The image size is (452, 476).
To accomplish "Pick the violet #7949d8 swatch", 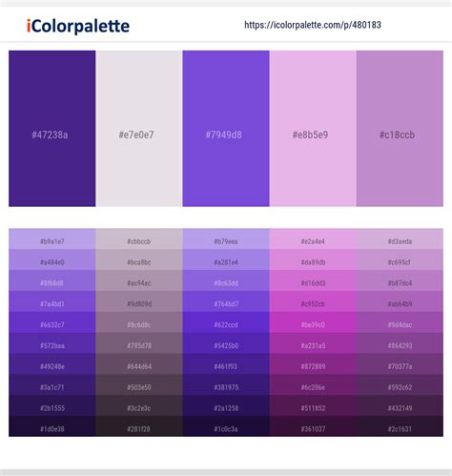I will point(226,129).
